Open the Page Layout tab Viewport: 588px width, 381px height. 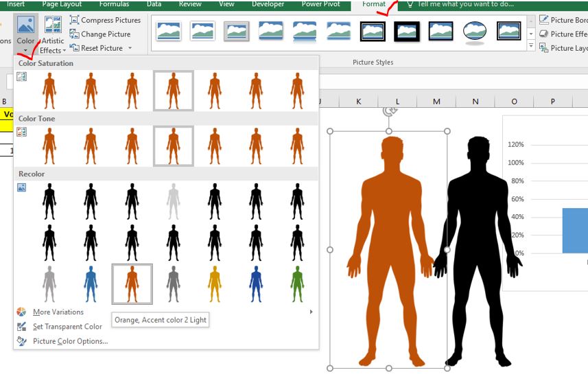tap(62, 4)
